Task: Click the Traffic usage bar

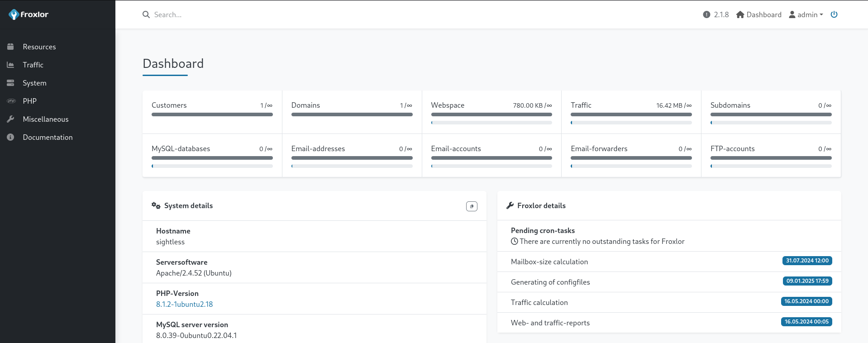Action: click(x=631, y=114)
